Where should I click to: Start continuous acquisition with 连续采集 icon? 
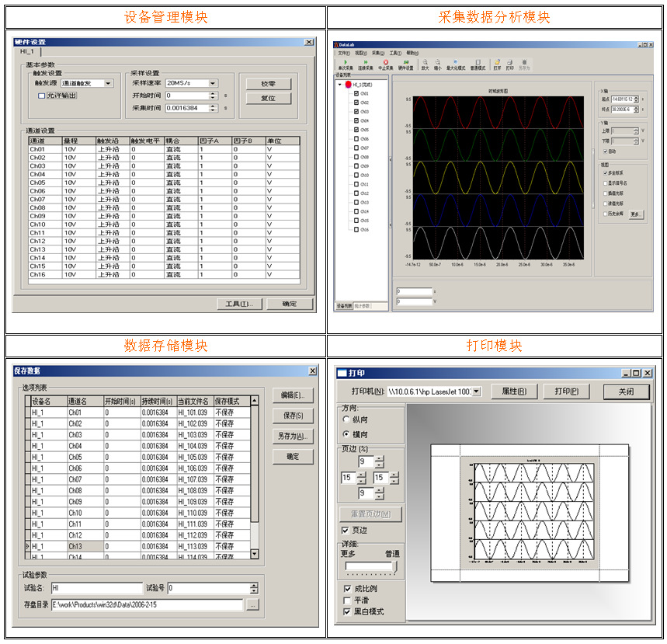366,62
